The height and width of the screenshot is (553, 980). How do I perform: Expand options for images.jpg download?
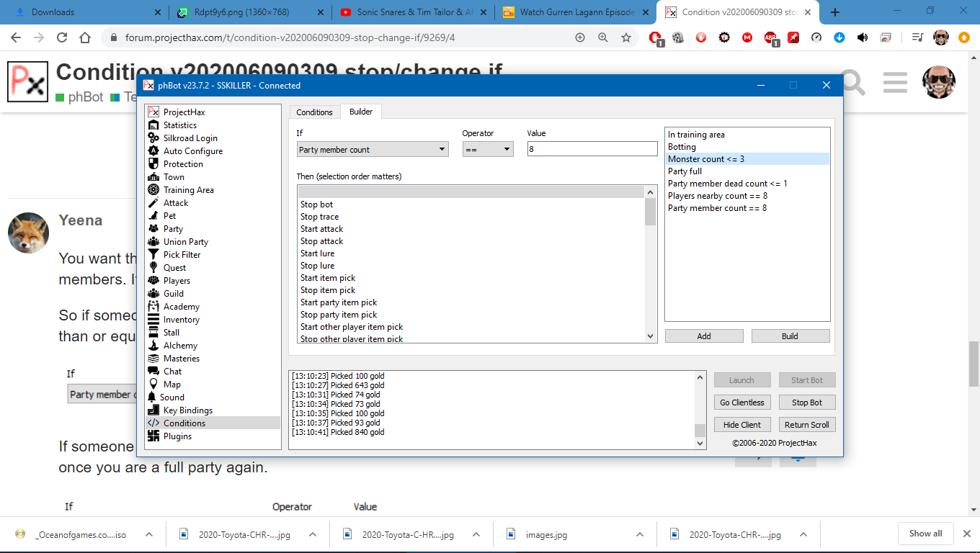(639, 535)
